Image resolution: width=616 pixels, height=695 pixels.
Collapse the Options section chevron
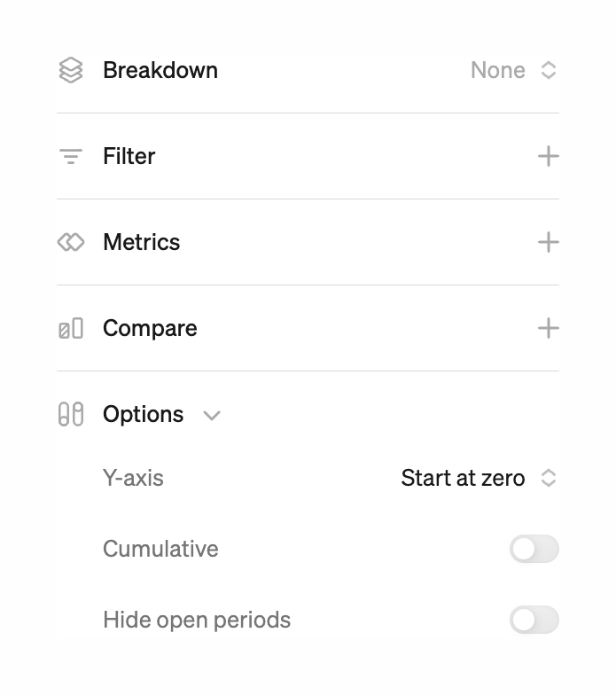(212, 415)
